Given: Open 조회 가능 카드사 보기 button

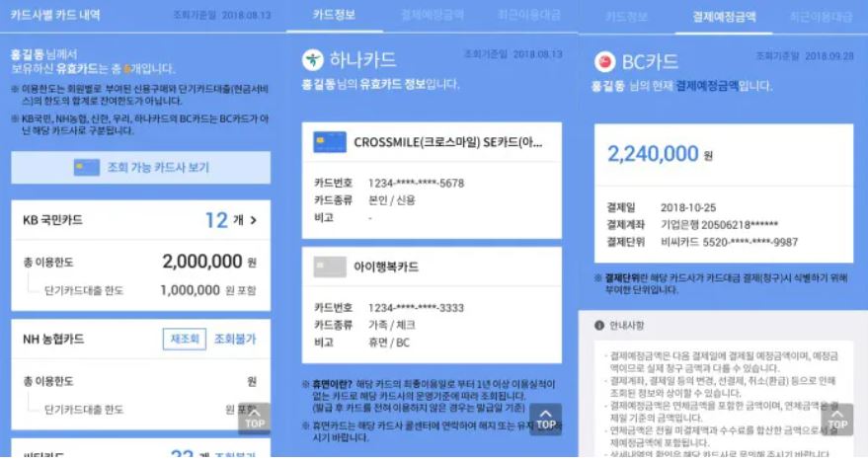Looking at the screenshot, I should coord(141,167).
